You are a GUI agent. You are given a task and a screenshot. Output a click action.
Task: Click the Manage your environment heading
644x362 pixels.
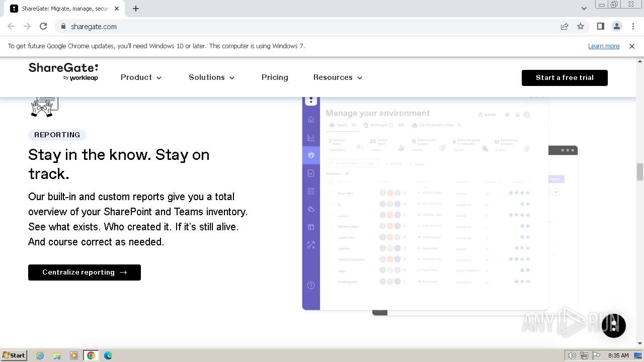[x=378, y=113]
